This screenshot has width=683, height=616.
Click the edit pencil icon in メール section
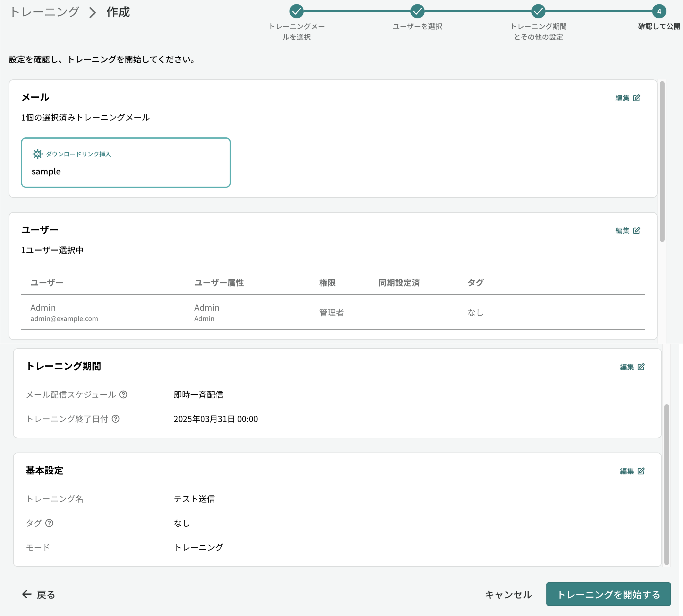(x=636, y=98)
